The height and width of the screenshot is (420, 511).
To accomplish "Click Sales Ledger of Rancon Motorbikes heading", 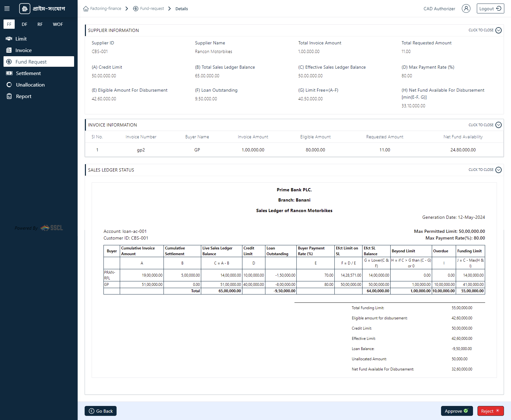I will pyautogui.click(x=294, y=210).
